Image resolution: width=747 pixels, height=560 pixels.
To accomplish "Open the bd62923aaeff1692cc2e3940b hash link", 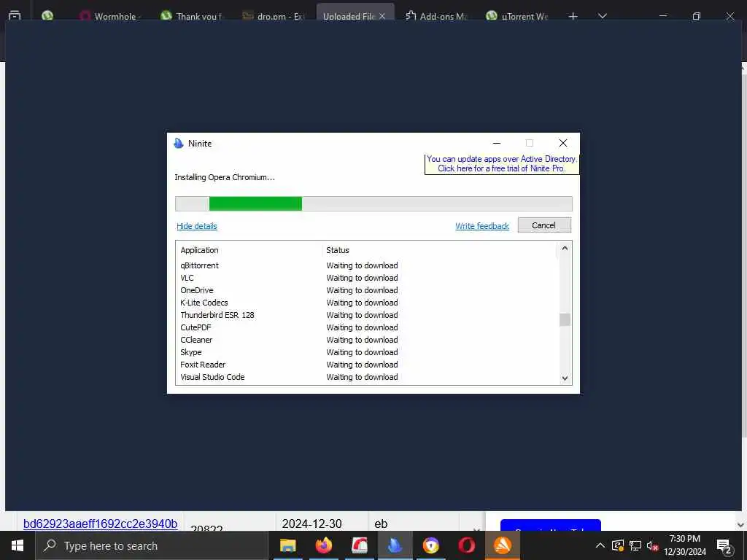I will point(101,524).
